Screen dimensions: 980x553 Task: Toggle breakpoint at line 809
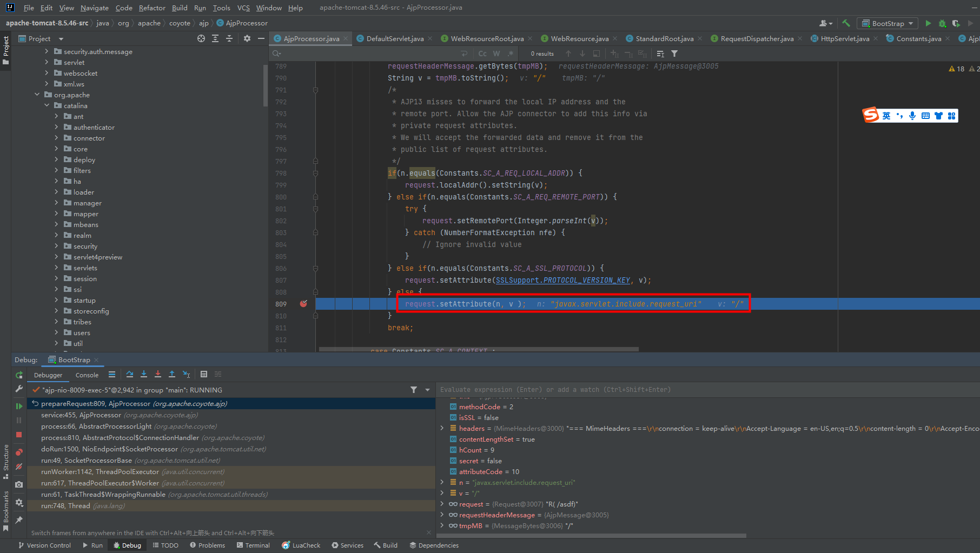303,304
